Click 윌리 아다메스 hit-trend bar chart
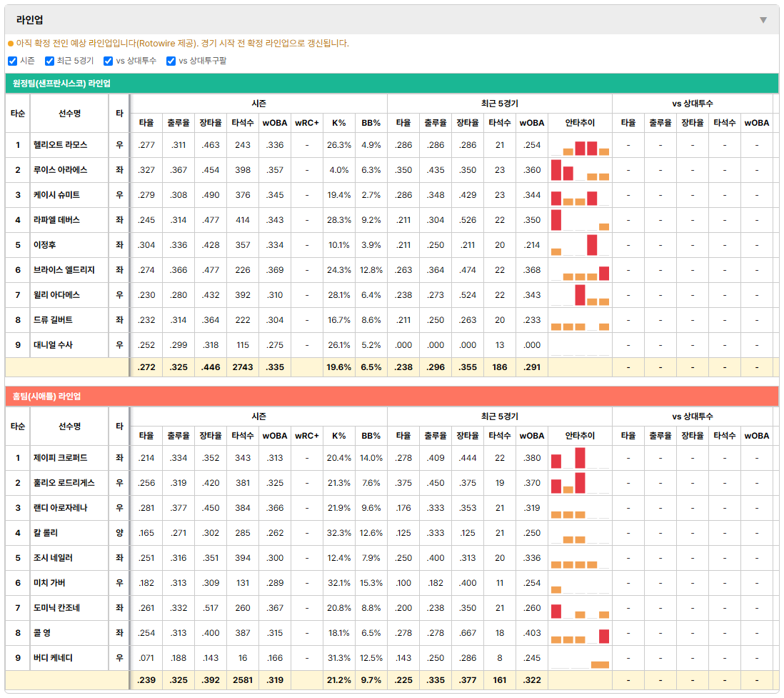The width and height of the screenshot is (784, 698). coord(580,295)
